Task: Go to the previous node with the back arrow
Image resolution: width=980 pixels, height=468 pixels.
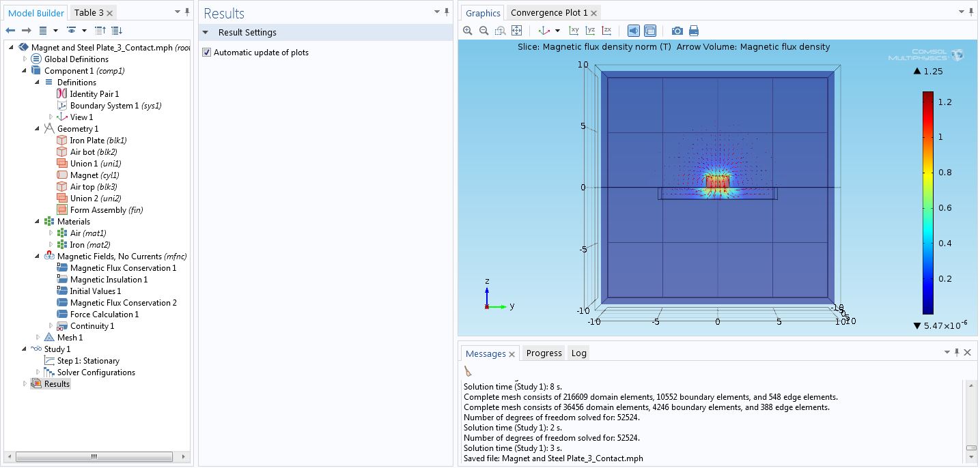Action: [x=10, y=31]
